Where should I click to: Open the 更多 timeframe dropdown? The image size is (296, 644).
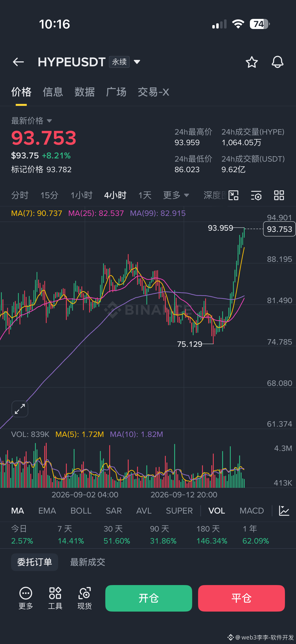(x=176, y=195)
